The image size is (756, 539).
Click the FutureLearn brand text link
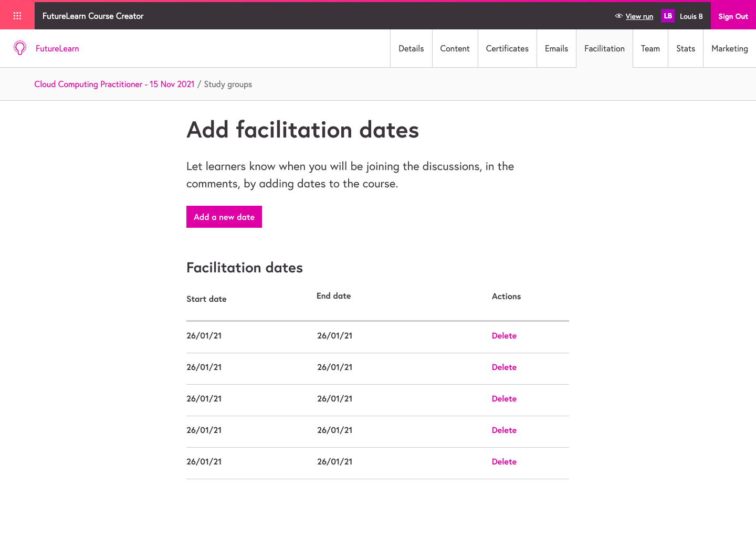pyautogui.click(x=57, y=48)
